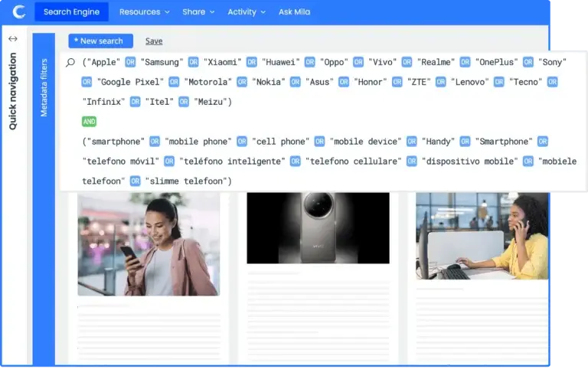The image size is (588, 392).
Task: Click the New search button
Action: [100, 41]
